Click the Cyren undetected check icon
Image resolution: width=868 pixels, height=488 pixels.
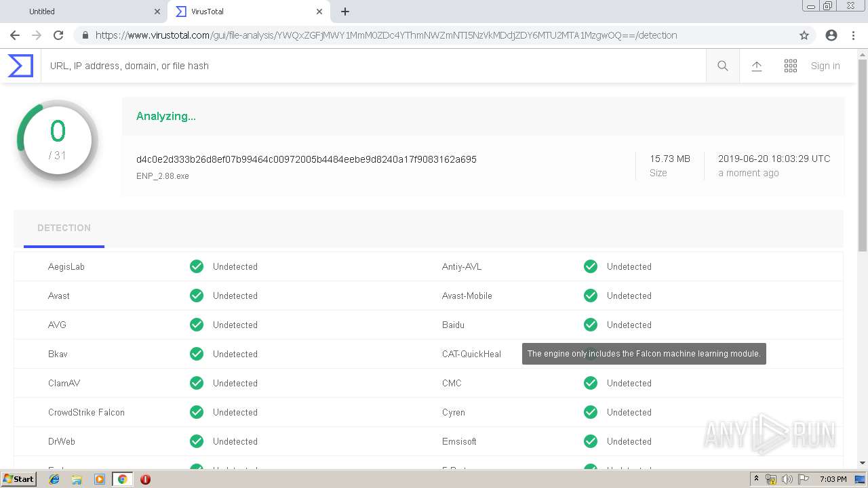591,412
